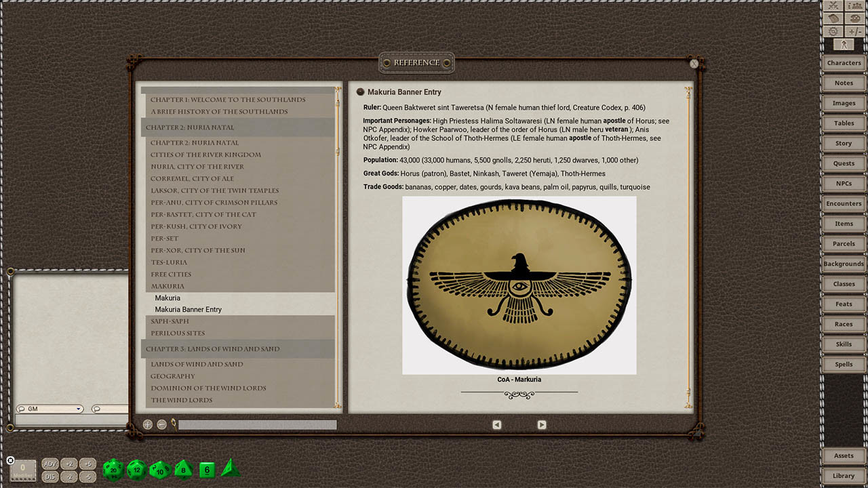This screenshot has height=488, width=868.
Task: Toggle the +2 modifier button
Action: pyautogui.click(x=68, y=464)
